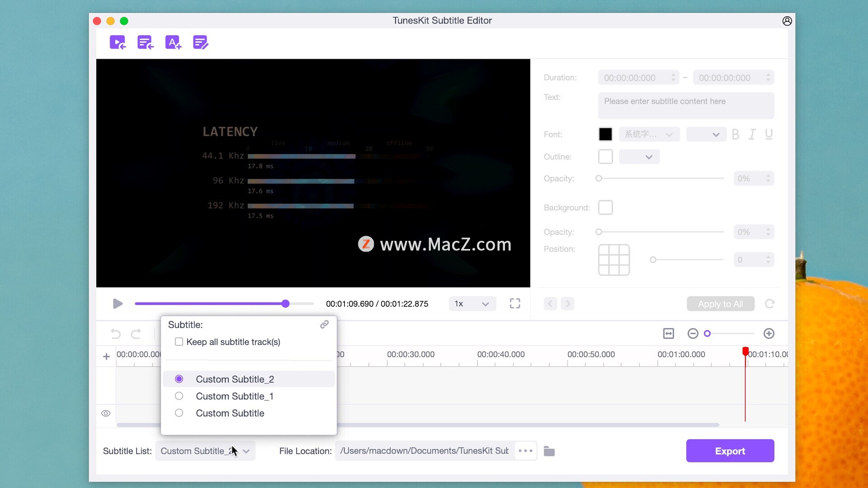Click the timeline horizontal scrollbar
The width and height of the screenshot is (868, 488).
click(x=418, y=425)
